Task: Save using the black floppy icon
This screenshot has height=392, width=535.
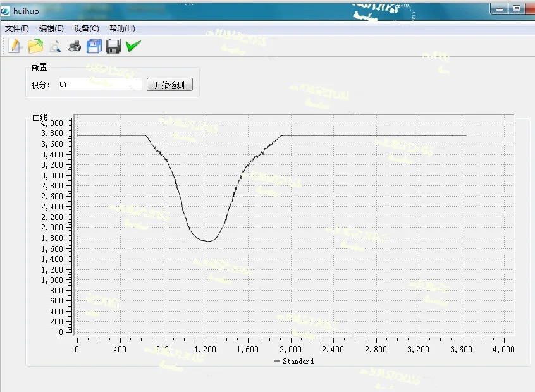Action: (114, 46)
